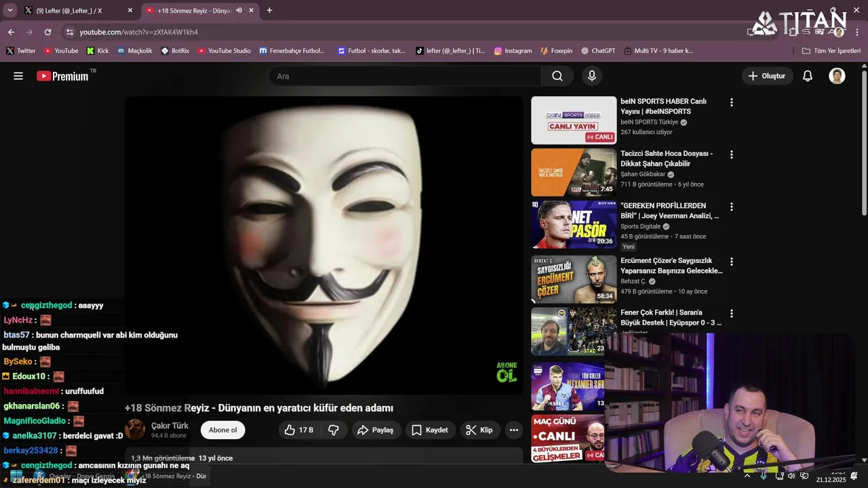Open YouTube Studio bookmark

point(224,51)
